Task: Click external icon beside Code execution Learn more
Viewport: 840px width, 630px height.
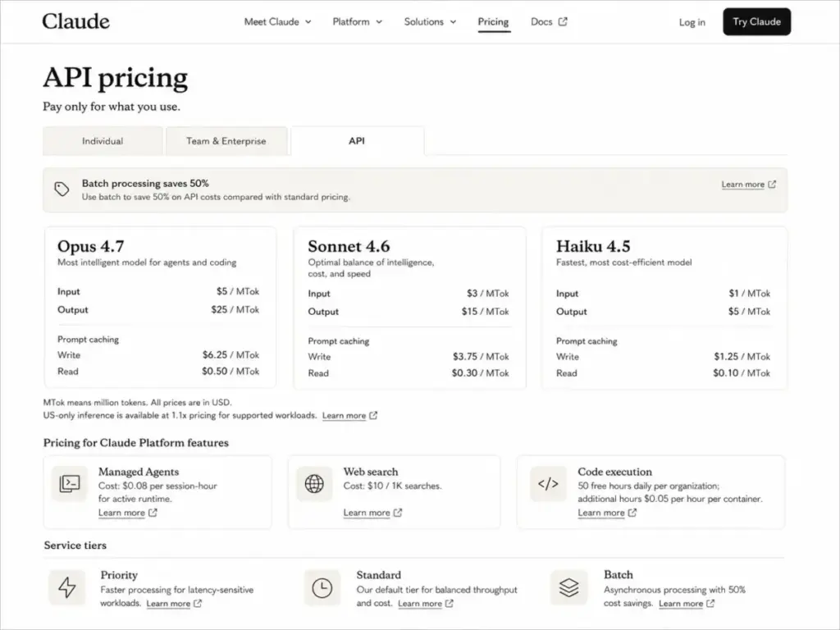Action: tap(632, 513)
